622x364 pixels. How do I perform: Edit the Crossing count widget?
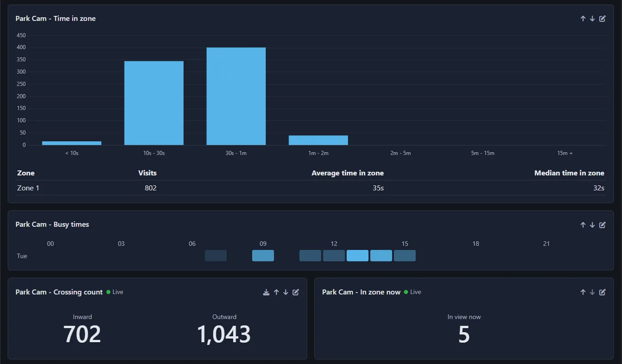point(296,292)
